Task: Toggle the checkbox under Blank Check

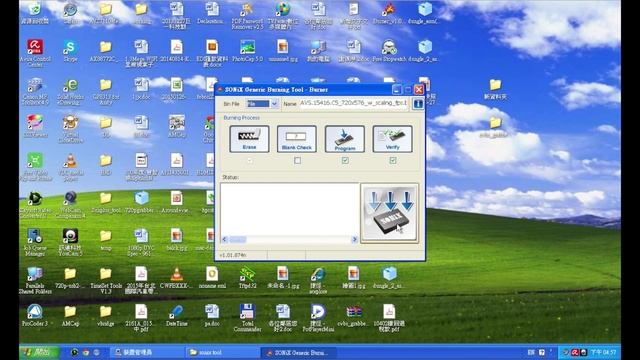Action: coord(297,160)
